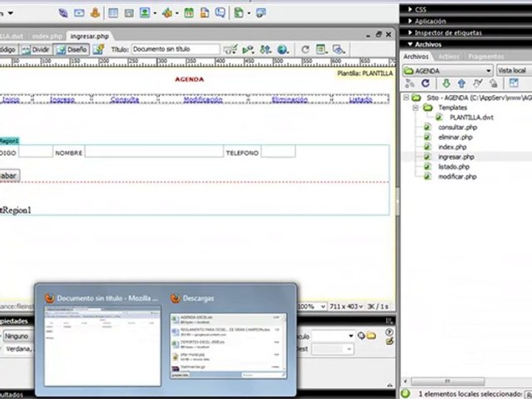Image resolution: width=532 pixels, height=399 pixels.
Task: Expand the Inspector de etiquetas panel
Action: 410,33
